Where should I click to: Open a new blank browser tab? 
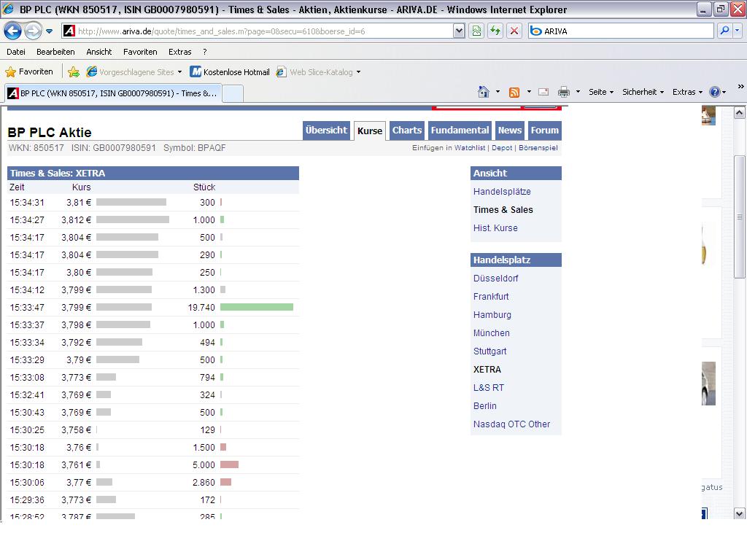[x=233, y=93]
